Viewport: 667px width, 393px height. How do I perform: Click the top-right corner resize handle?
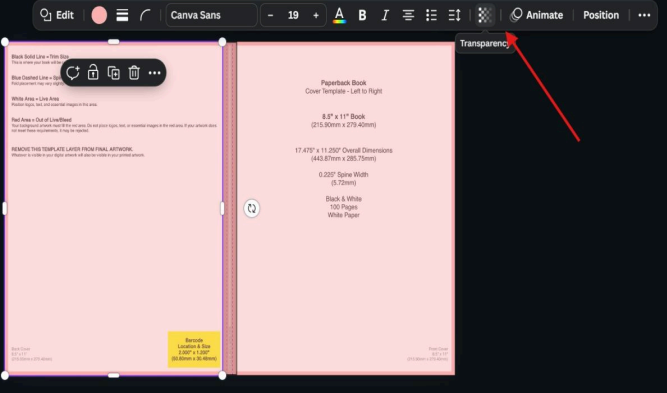coord(222,42)
